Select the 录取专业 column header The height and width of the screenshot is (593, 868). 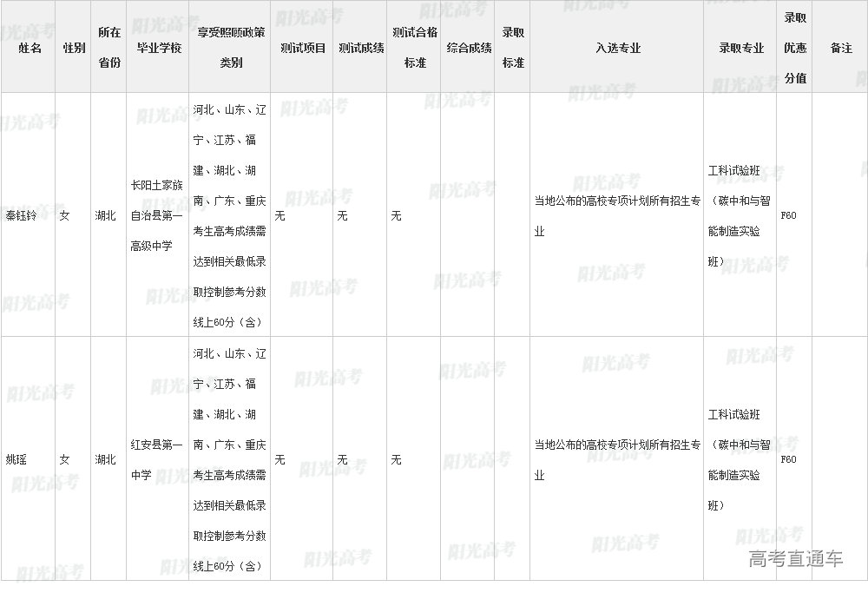pos(740,49)
